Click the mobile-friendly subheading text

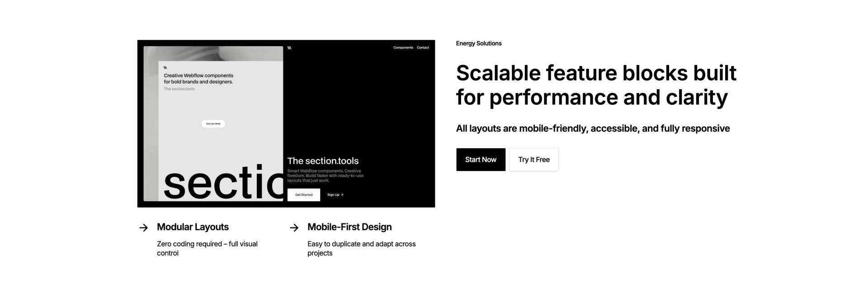click(x=593, y=128)
